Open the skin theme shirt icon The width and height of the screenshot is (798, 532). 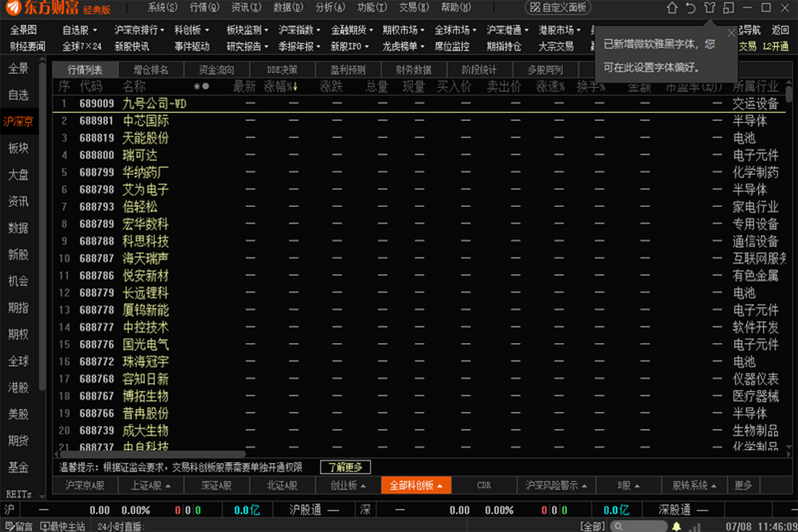point(710,8)
